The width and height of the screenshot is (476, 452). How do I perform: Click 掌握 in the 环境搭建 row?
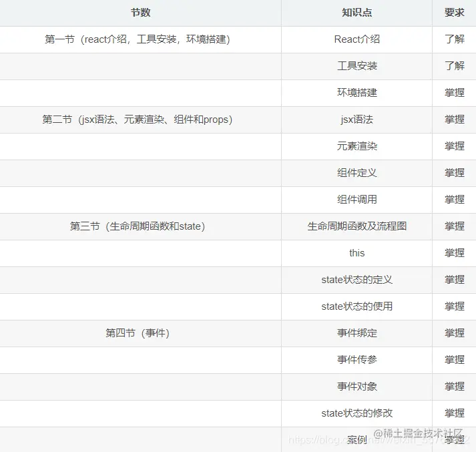[x=454, y=93]
